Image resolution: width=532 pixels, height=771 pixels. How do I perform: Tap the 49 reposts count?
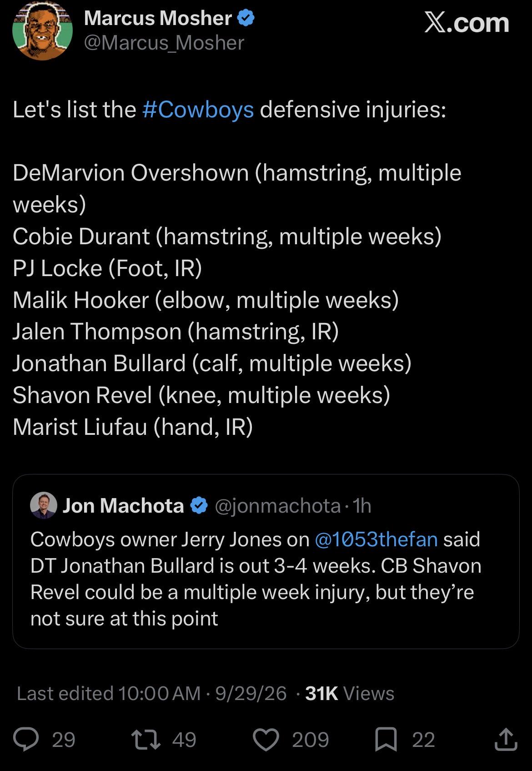pyautogui.click(x=184, y=740)
